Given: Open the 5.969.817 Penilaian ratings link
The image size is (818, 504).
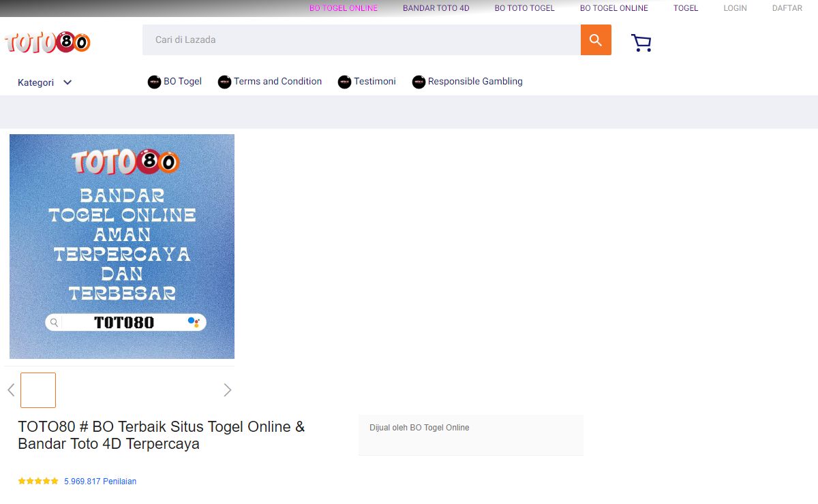Looking at the screenshot, I should pyautogui.click(x=100, y=482).
